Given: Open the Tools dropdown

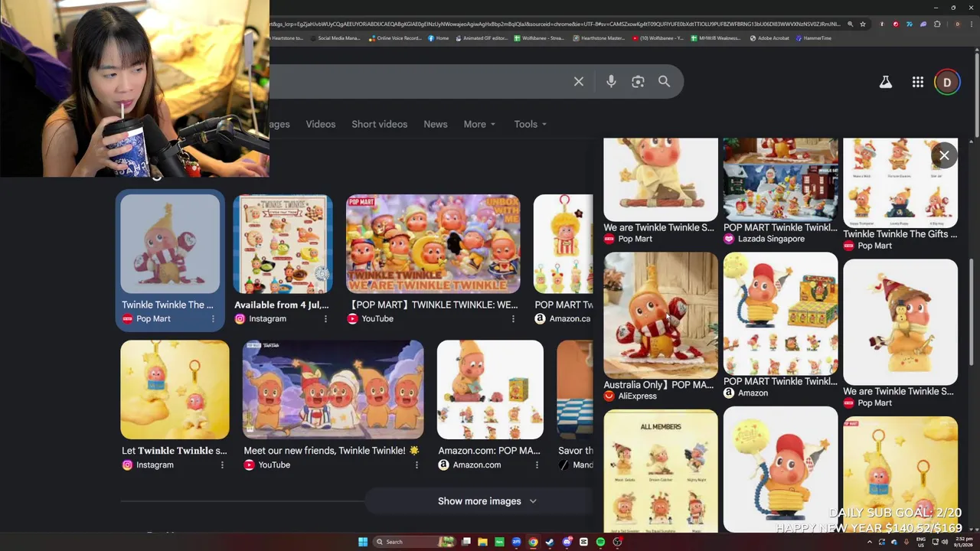Looking at the screenshot, I should click(x=530, y=124).
